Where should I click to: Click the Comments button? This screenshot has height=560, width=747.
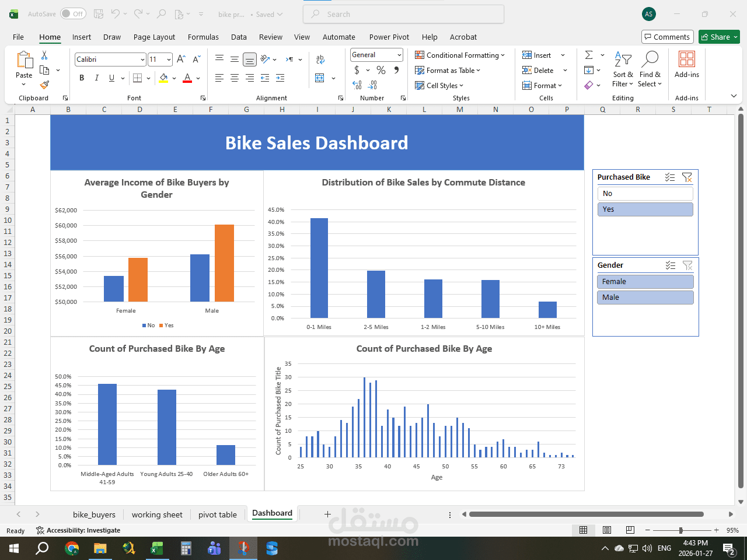(x=667, y=36)
